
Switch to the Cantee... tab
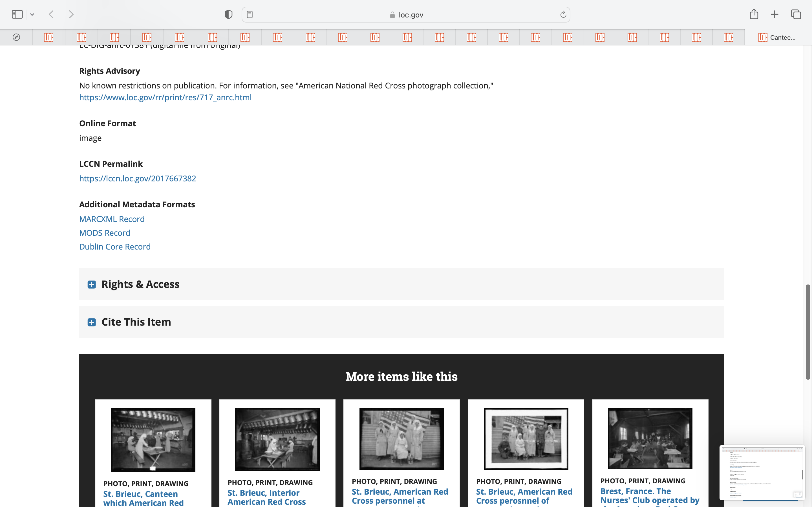tap(777, 37)
